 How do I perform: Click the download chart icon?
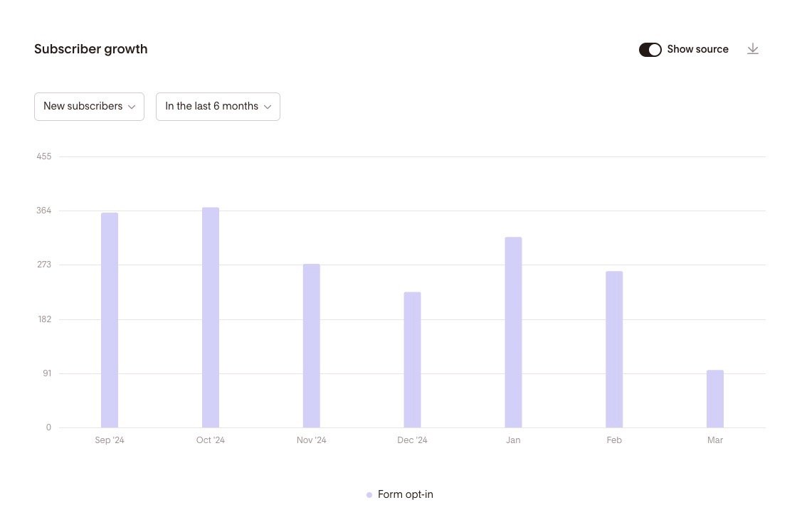[752, 49]
